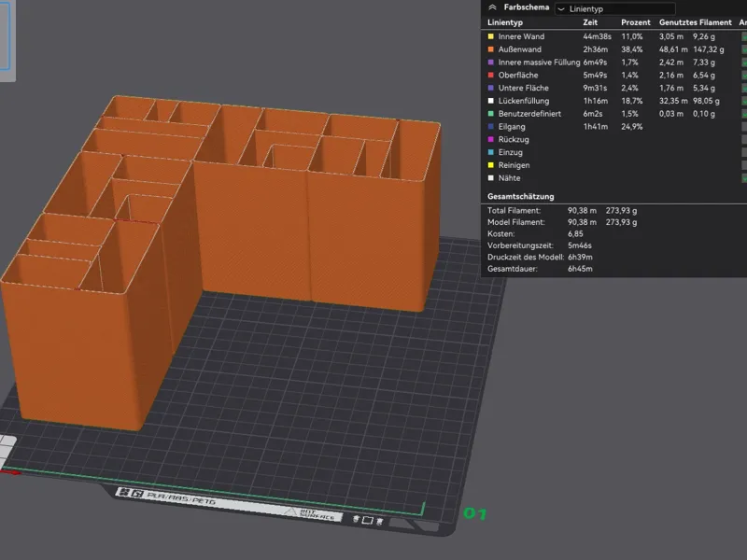The height and width of the screenshot is (560, 747).
Task: Click the Untere Fläche color swatch
Action: 491,88
